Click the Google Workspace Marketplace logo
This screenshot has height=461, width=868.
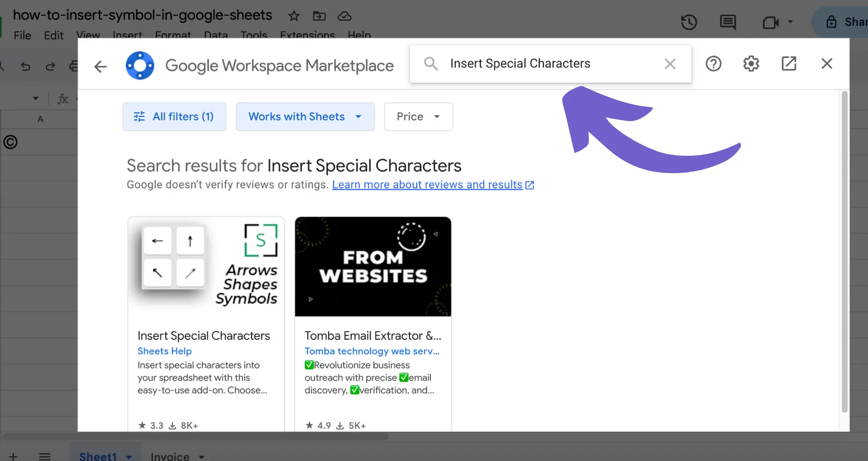click(140, 66)
